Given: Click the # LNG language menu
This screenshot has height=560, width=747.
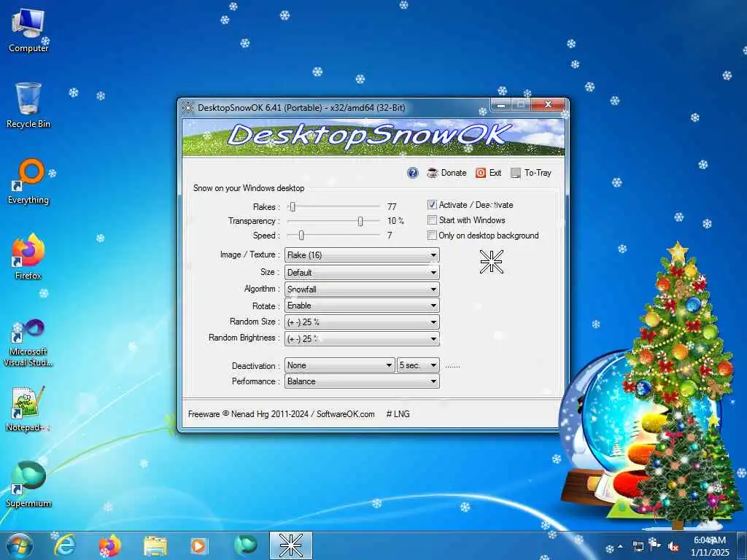Looking at the screenshot, I should click(x=398, y=414).
